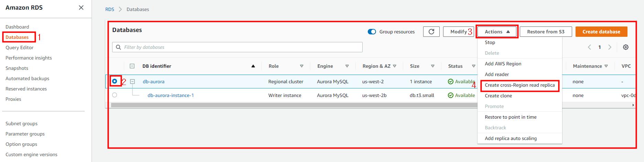This screenshot has width=644, height=162.
Task: Open the db-aurora cluster link
Action: pos(153,82)
